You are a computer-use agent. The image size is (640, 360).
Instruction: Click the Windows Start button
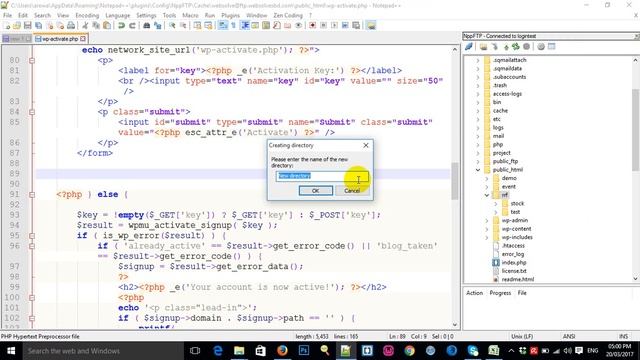tap(11, 351)
